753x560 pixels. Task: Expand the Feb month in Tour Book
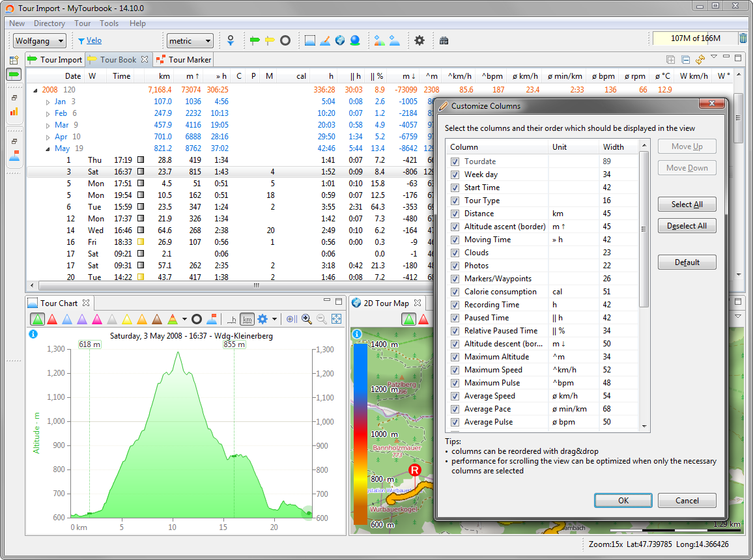point(48,114)
